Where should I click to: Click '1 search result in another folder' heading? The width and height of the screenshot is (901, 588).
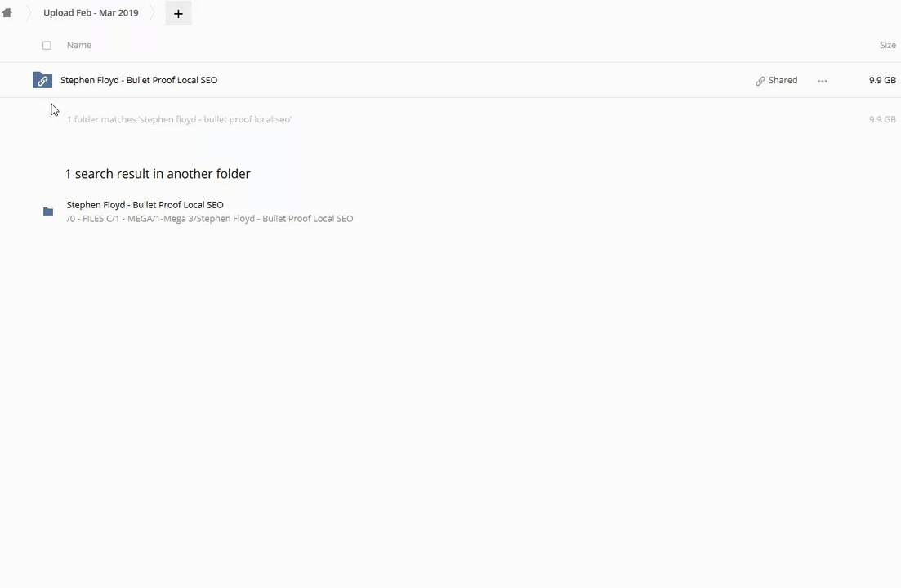click(158, 174)
